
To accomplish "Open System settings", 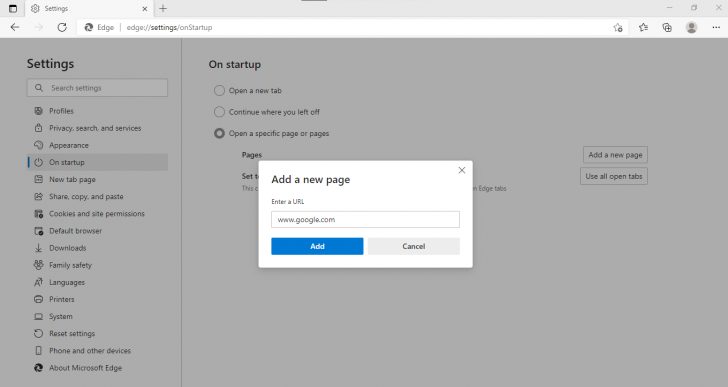I will (98, 317).
